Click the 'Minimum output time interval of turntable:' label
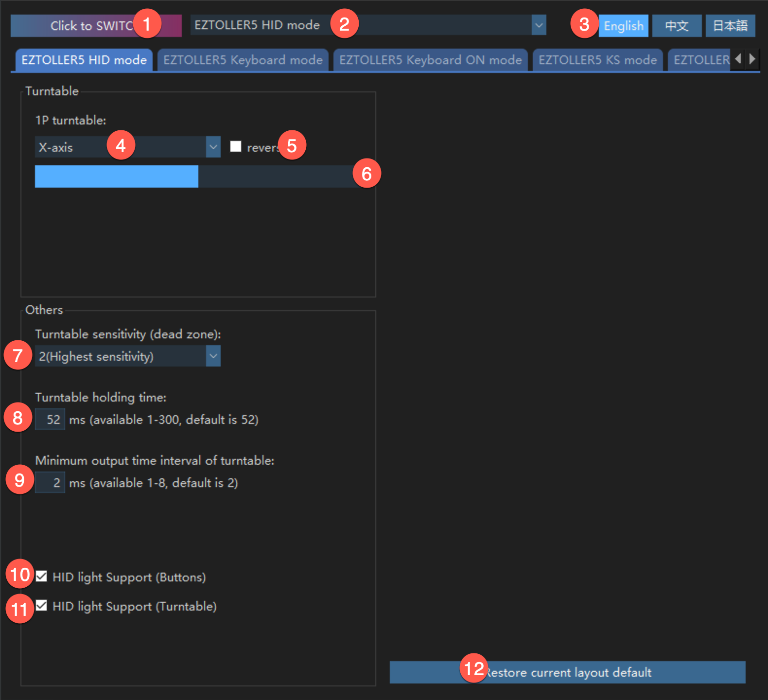768x700 pixels. (155, 461)
